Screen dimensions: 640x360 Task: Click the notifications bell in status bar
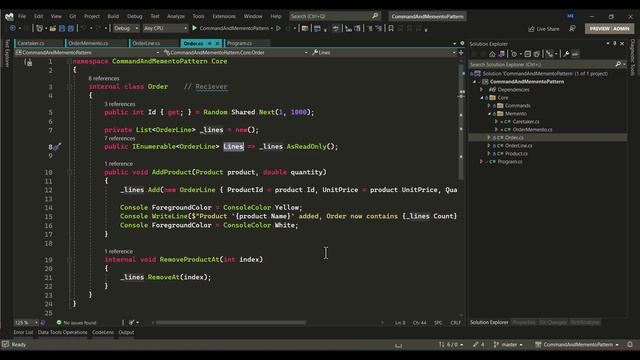click(630, 344)
